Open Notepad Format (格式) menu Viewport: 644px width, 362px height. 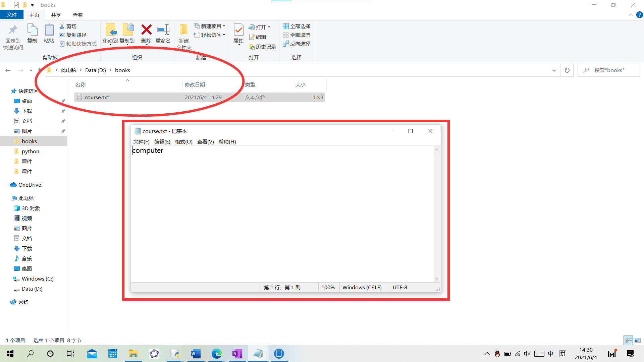(x=183, y=141)
